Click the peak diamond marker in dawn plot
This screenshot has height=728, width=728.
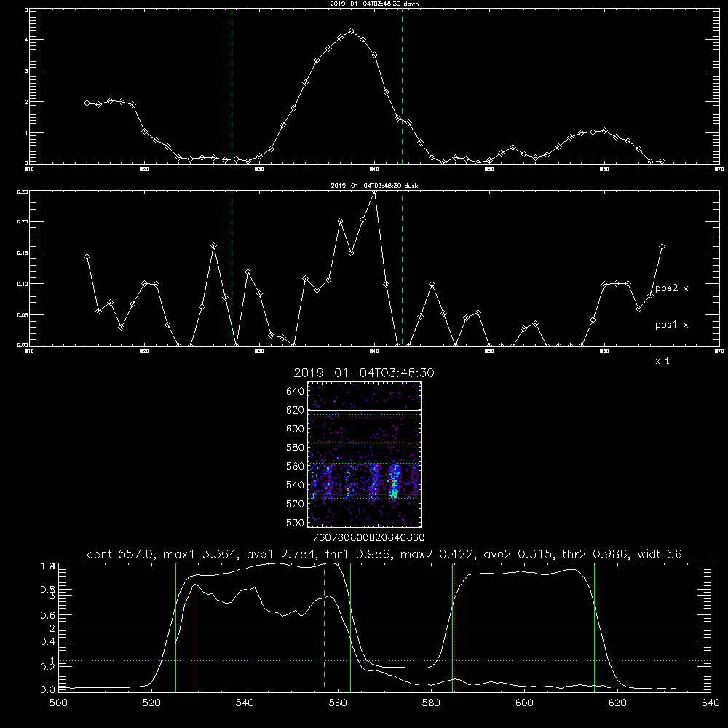(x=352, y=31)
